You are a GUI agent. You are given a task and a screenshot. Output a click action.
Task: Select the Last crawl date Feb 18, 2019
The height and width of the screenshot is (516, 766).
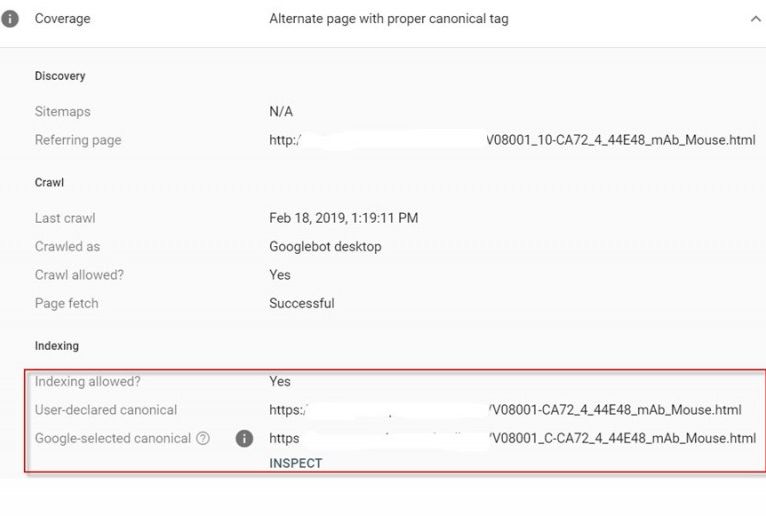pyautogui.click(x=343, y=218)
